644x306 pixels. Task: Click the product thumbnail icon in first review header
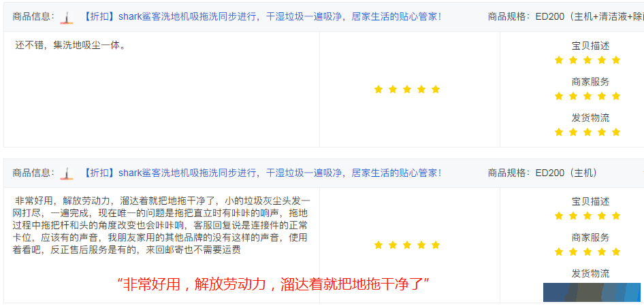pos(67,17)
